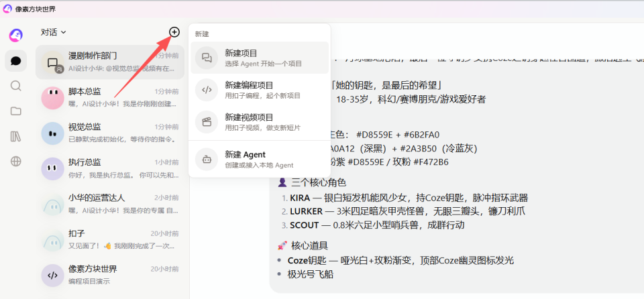This screenshot has height=299, width=644.
Task: Click the "用扣子编程，起个新项目" subtitle
Action: (x=263, y=96)
